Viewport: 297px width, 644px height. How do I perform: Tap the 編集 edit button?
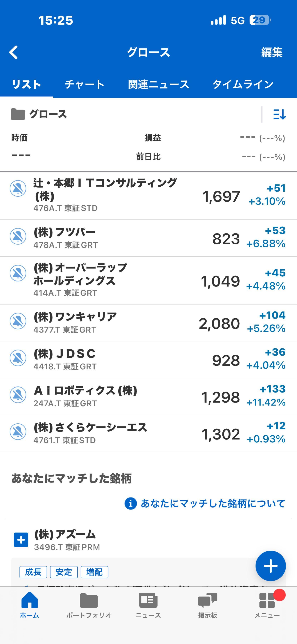[272, 52]
